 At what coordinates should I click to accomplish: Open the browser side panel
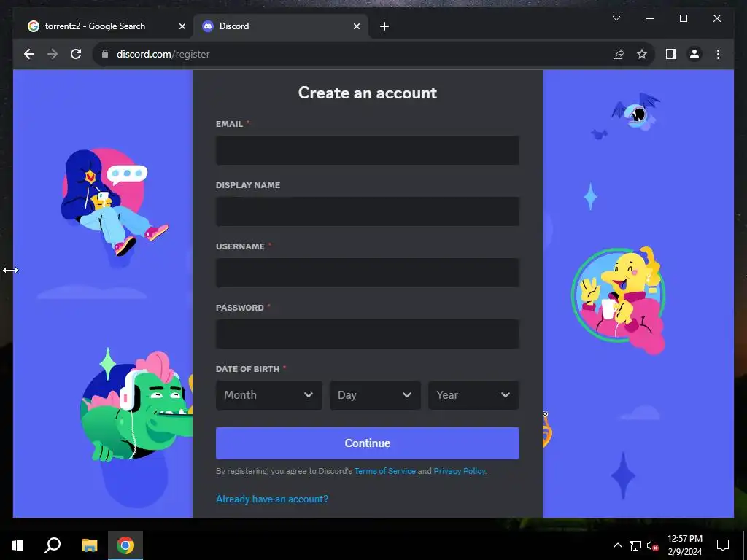pyautogui.click(x=671, y=54)
